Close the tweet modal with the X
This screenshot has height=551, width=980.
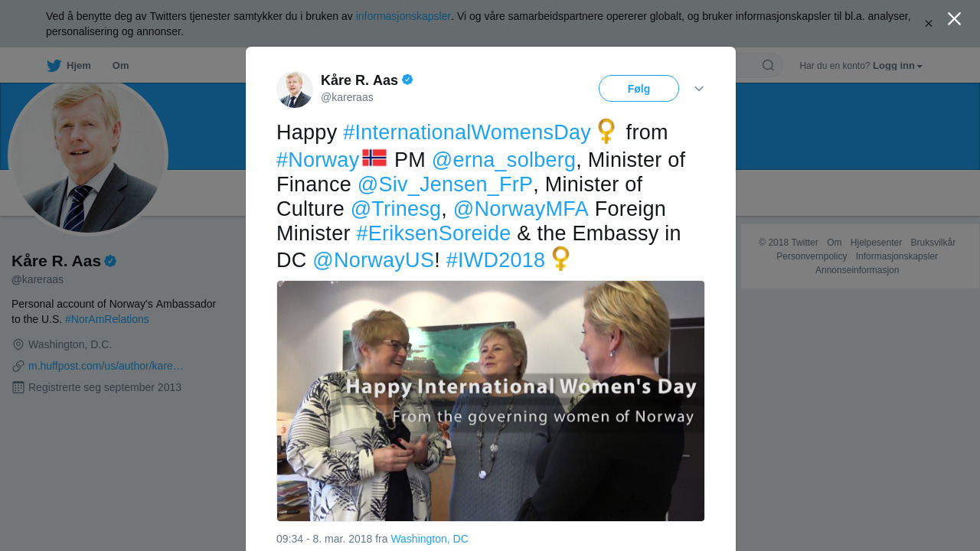tap(954, 19)
